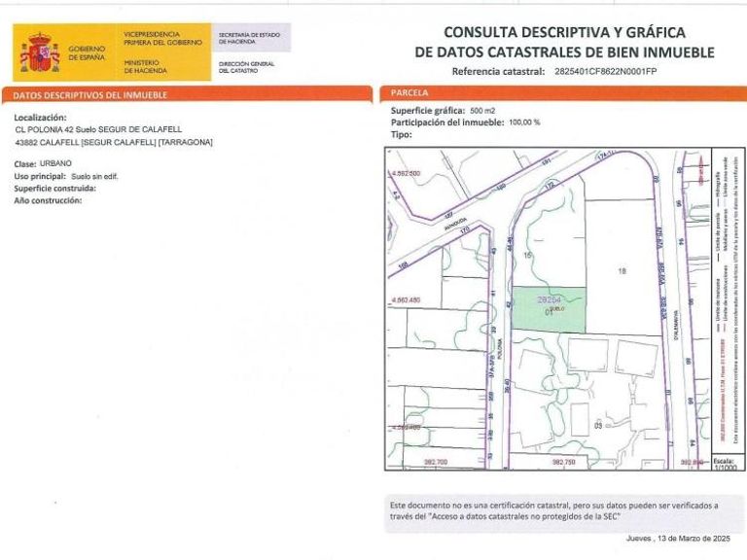Click the coordinate label 382,750 at the map bottom
Viewport: 747px width, 560px height.
pos(563,462)
